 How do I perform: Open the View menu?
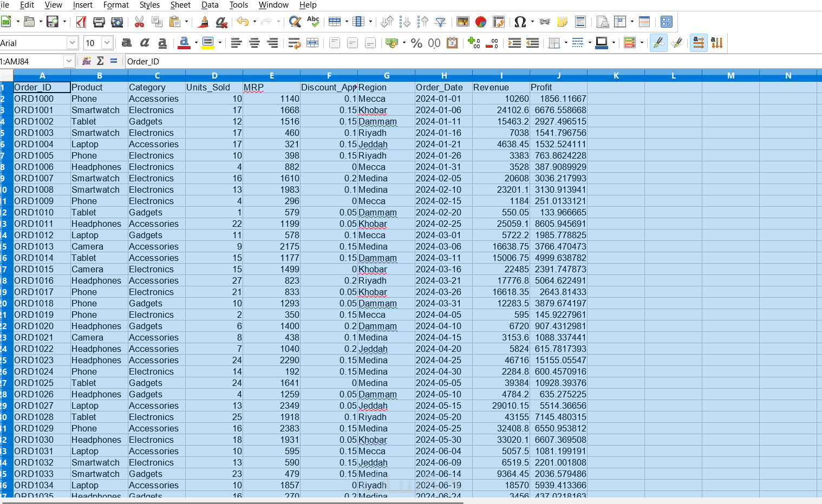coord(53,5)
